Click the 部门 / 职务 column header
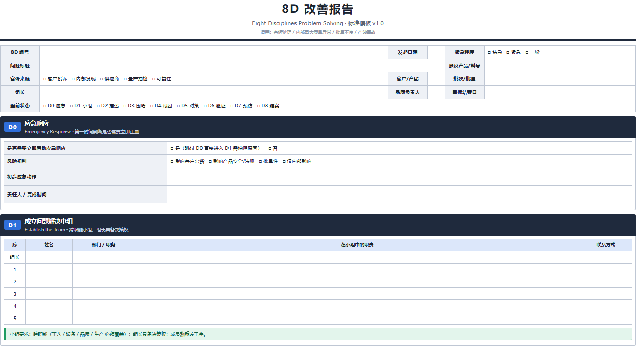644x346 pixels. pyautogui.click(x=104, y=245)
